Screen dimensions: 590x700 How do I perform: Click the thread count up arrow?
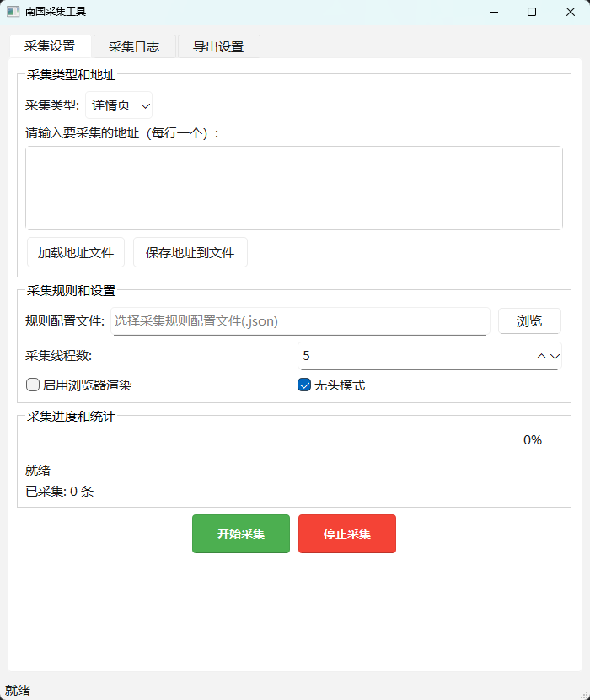coord(541,356)
